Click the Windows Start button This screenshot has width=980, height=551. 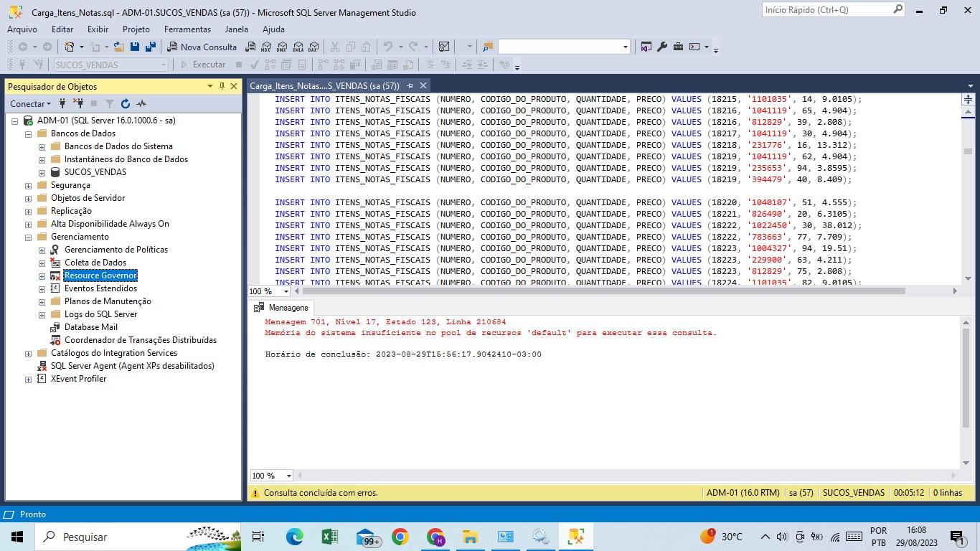(x=17, y=537)
